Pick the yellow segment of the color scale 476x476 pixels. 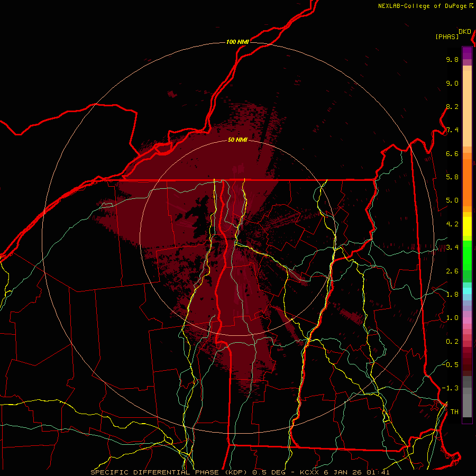(467, 226)
